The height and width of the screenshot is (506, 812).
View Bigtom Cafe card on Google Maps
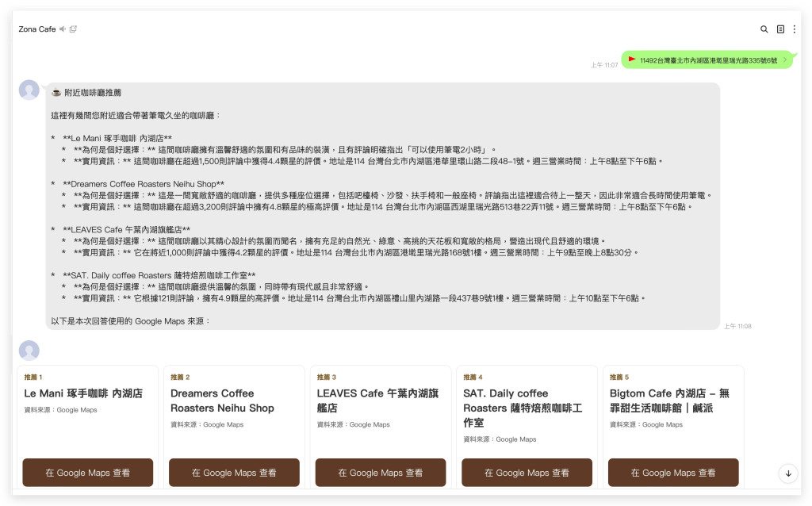point(673,473)
